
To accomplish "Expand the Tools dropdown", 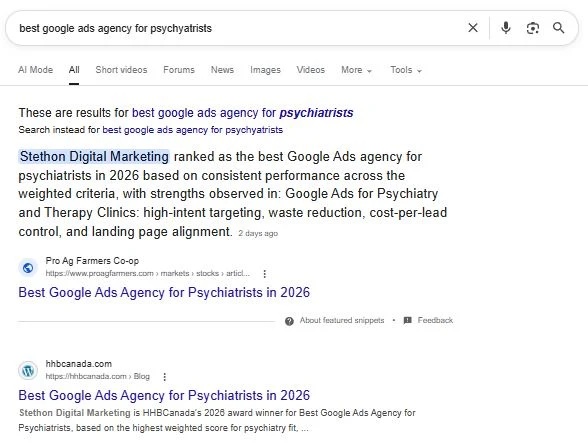I will (x=406, y=70).
